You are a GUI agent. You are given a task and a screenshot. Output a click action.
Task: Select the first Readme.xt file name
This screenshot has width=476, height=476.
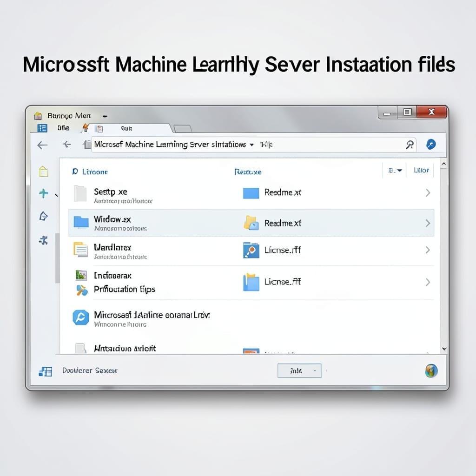[x=283, y=192]
